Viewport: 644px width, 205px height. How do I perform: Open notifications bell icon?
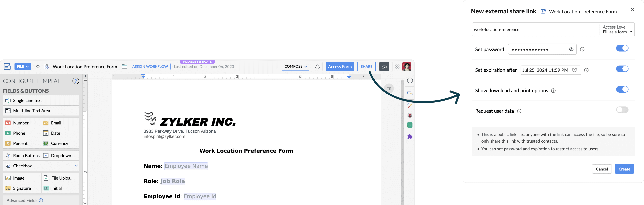[x=318, y=67]
